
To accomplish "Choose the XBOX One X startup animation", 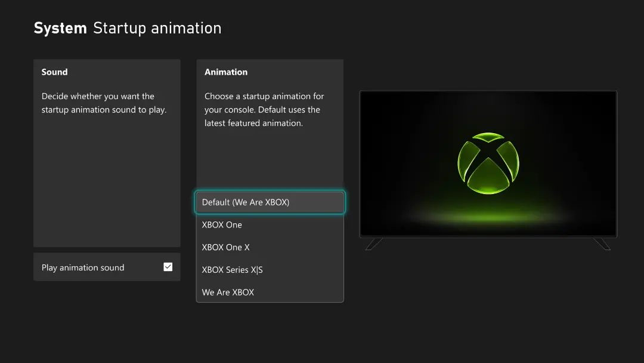I will pos(270,248).
